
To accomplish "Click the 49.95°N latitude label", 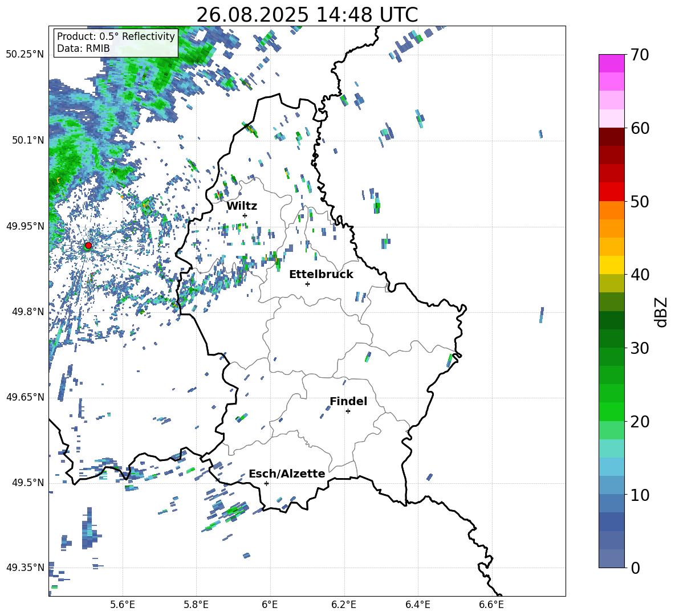I will pyautogui.click(x=25, y=226).
